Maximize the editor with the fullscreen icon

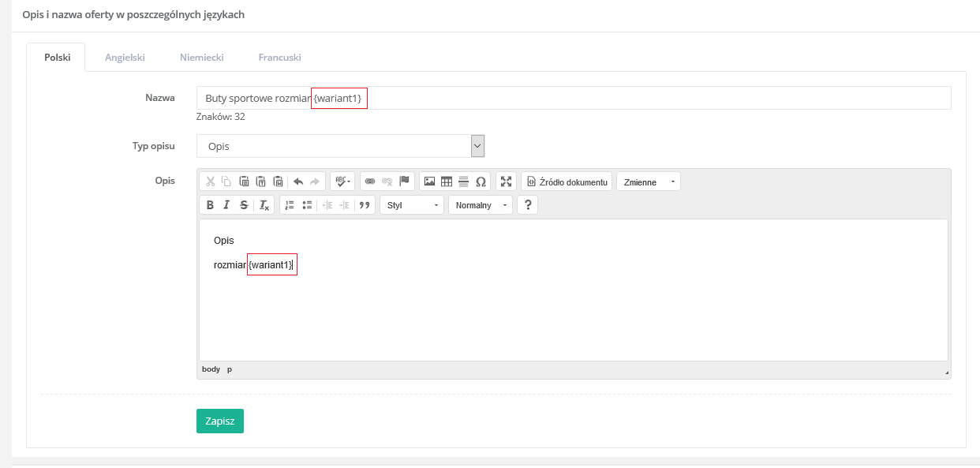507,182
